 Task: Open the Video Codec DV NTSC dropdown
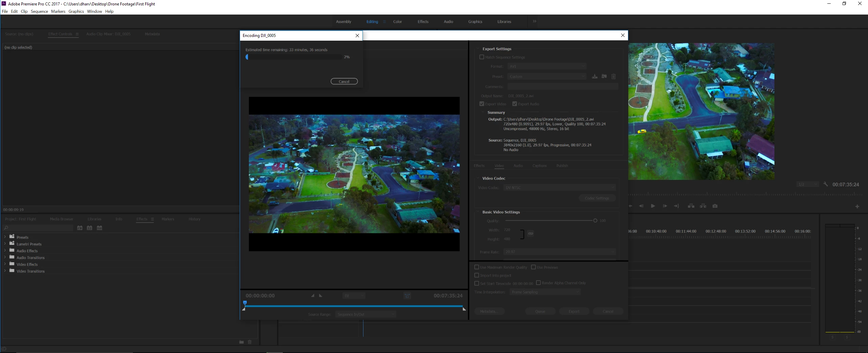[559, 188]
